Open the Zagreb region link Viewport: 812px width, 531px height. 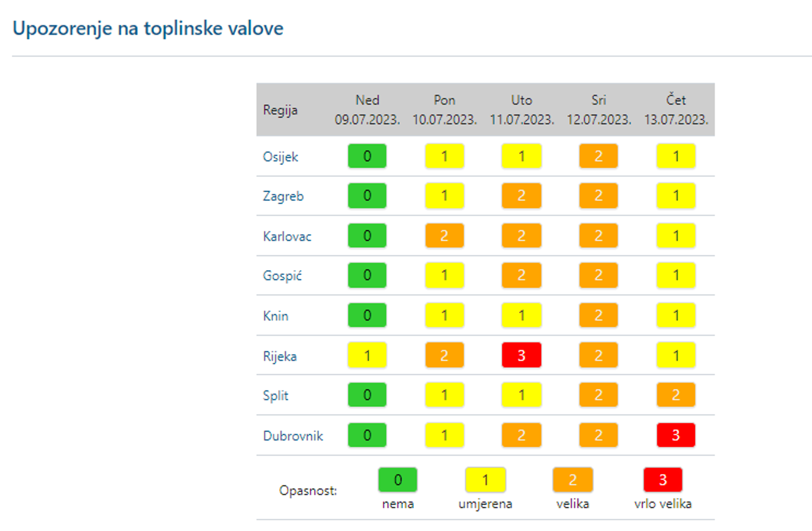[283, 196]
